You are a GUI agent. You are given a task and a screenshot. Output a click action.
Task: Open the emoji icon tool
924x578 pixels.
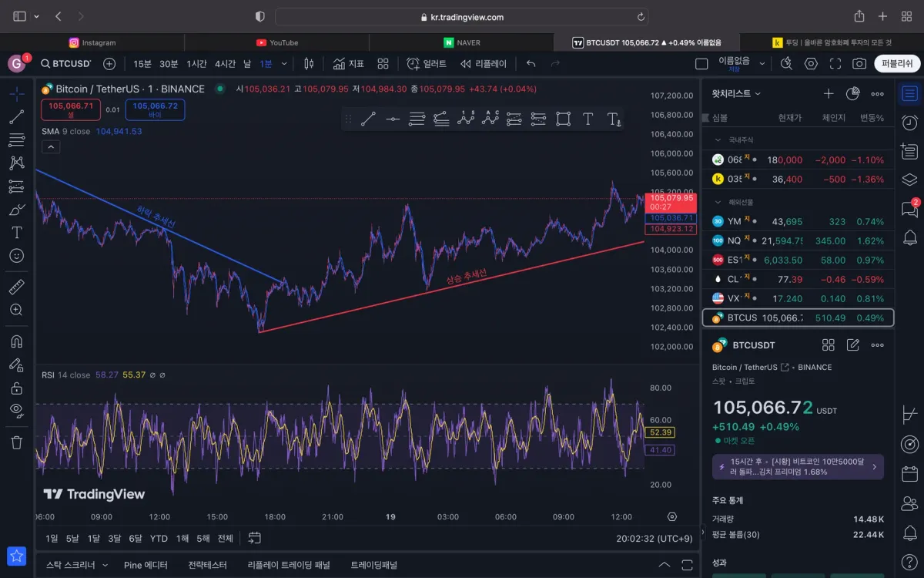point(16,255)
